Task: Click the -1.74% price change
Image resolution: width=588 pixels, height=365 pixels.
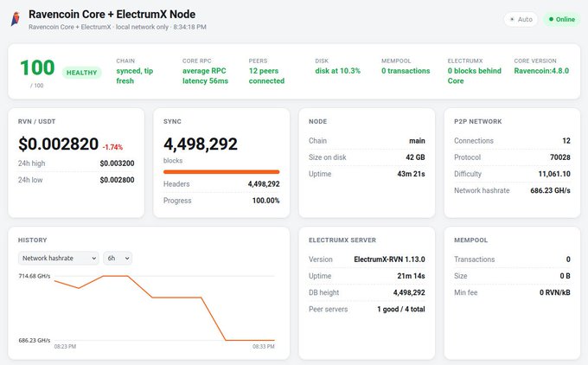Action: (112, 147)
